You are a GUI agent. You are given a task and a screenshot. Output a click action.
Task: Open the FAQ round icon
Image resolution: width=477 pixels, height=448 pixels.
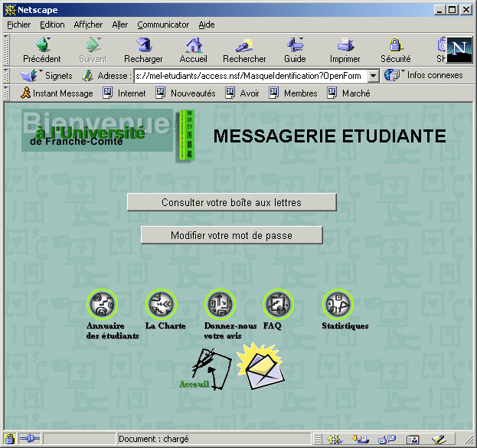tap(277, 305)
